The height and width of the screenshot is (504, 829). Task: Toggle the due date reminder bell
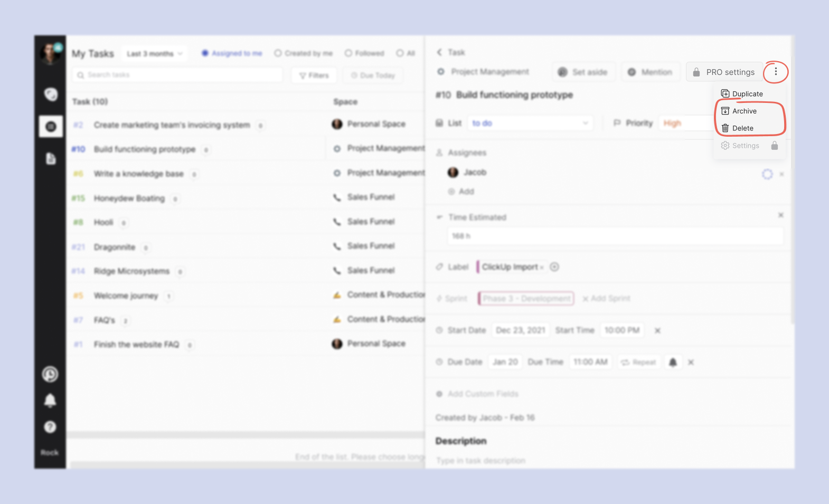(x=673, y=362)
